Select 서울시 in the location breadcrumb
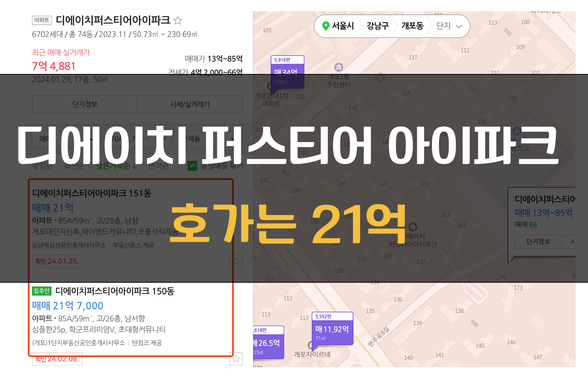Screen dimensions: 588x384 343,26
